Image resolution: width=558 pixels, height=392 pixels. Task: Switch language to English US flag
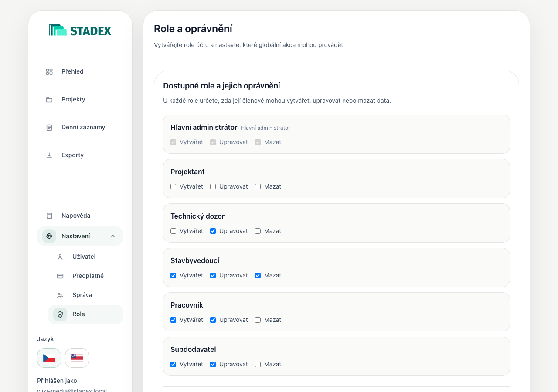[77, 358]
